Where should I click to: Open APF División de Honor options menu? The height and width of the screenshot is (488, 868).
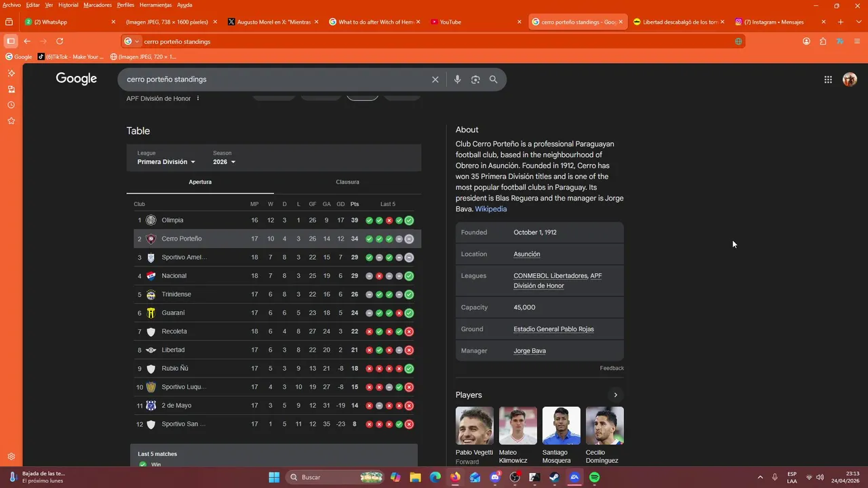198,98
